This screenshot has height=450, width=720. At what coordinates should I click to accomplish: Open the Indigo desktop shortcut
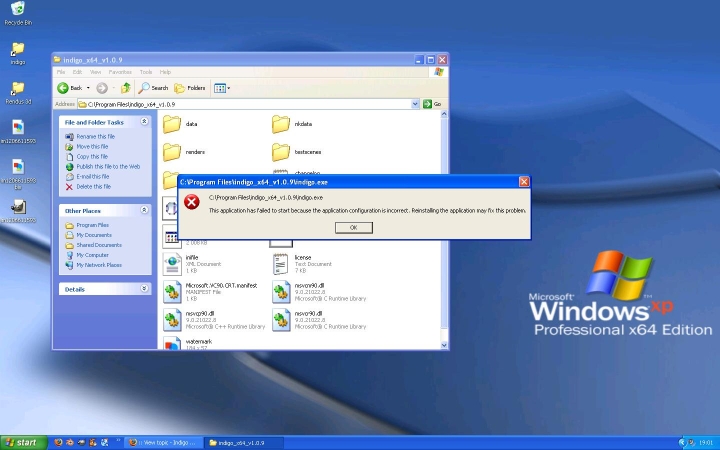[x=18, y=53]
